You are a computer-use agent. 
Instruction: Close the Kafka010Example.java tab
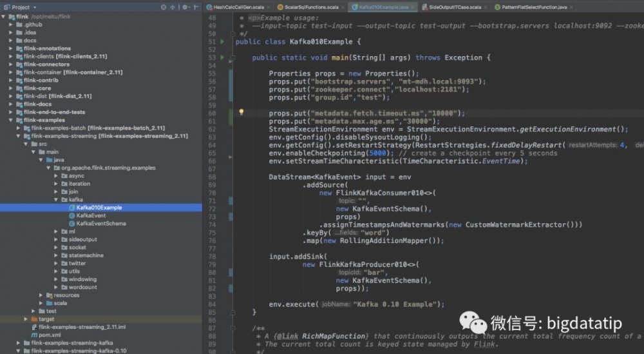[413, 7]
